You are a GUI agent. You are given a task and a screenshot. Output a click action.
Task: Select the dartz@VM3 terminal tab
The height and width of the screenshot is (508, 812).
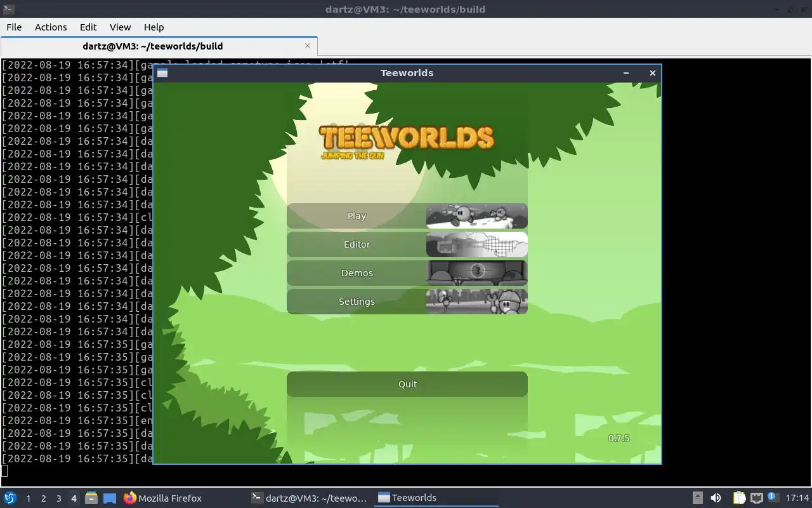[152, 46]
